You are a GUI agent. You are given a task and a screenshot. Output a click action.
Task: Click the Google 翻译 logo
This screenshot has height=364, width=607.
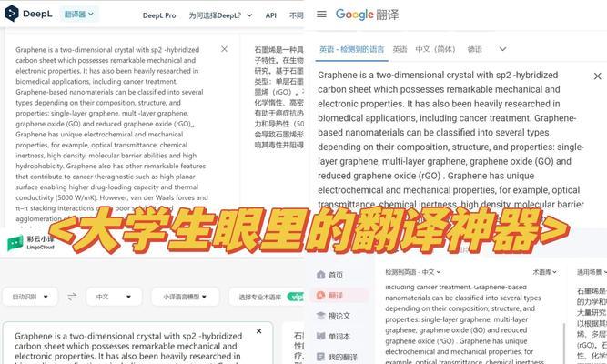click(x=367, y=15)
